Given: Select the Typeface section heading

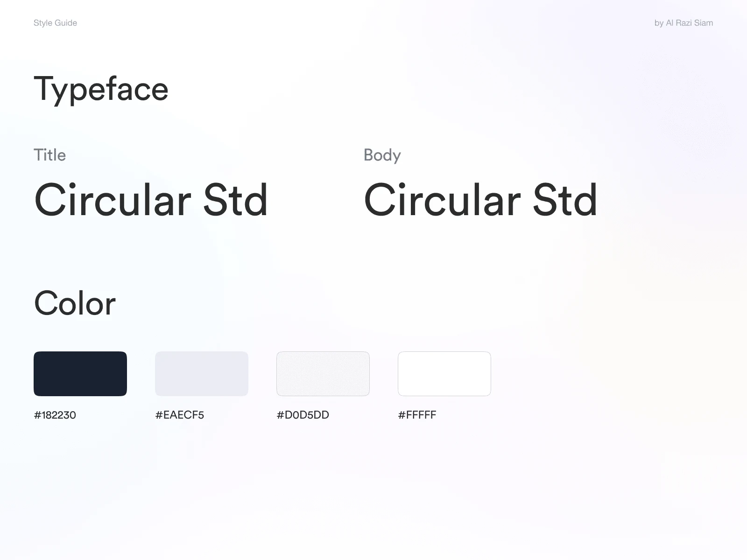Looking at the screenshot, I should coord(101,90).
